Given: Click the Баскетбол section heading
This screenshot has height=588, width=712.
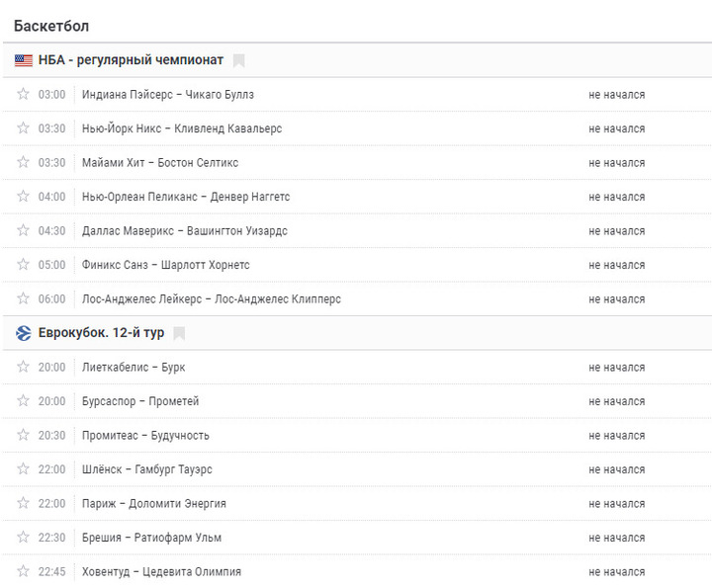Looking at the screenshot, I should tap(51, 26).
